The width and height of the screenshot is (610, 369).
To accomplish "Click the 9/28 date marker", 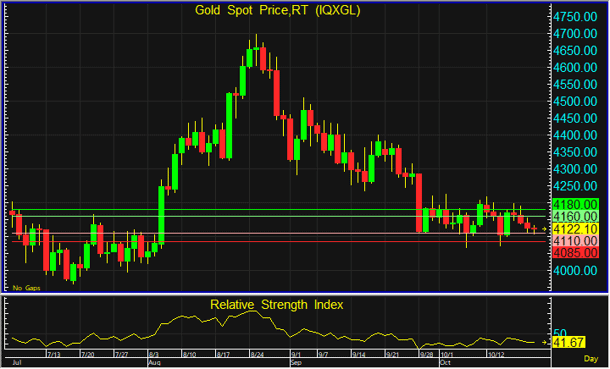I will pos(427,355).
